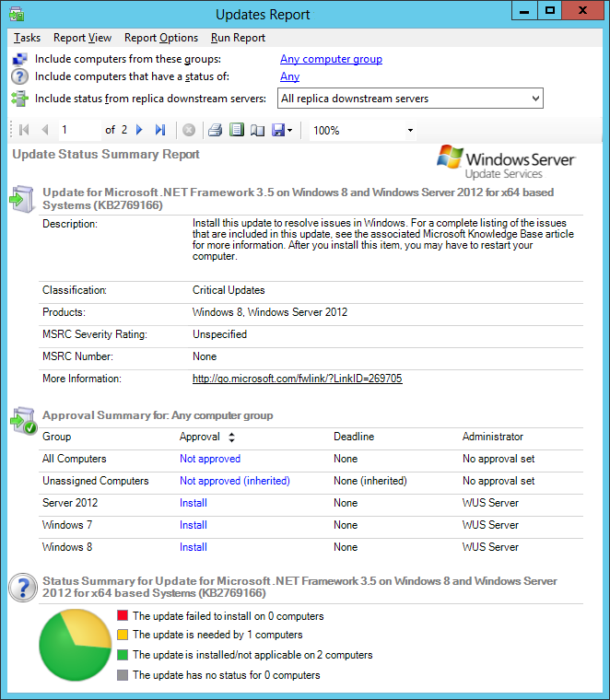Click the Administrator column header
This screenshot has width=610, height=700.
point(493,437)
